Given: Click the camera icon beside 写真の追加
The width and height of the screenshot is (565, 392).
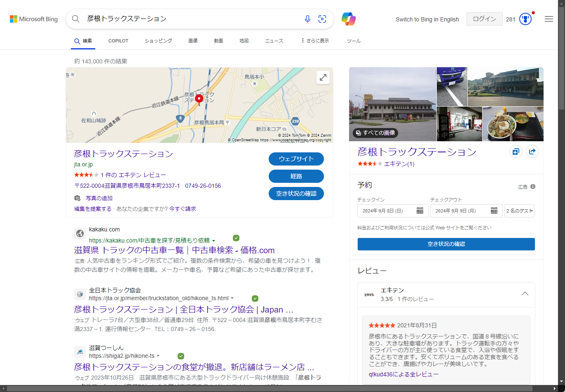Looking at the screenshot, I should 77,198.
